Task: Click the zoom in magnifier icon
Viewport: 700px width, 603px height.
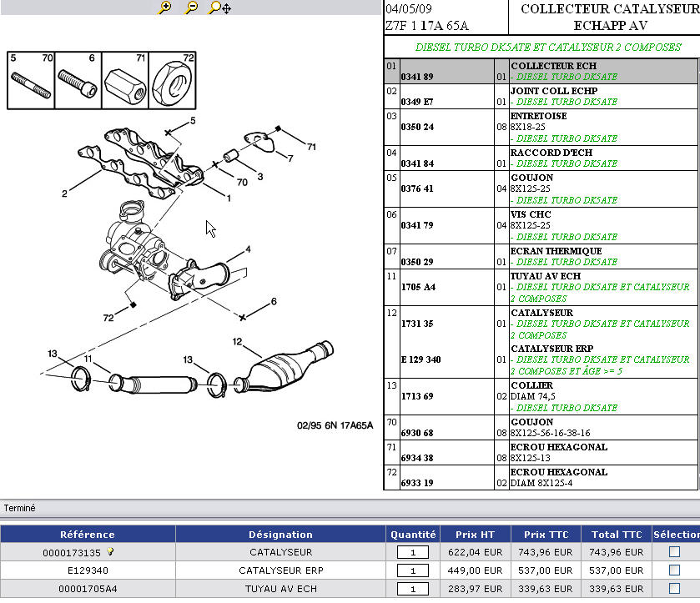Action: (165, 8)
